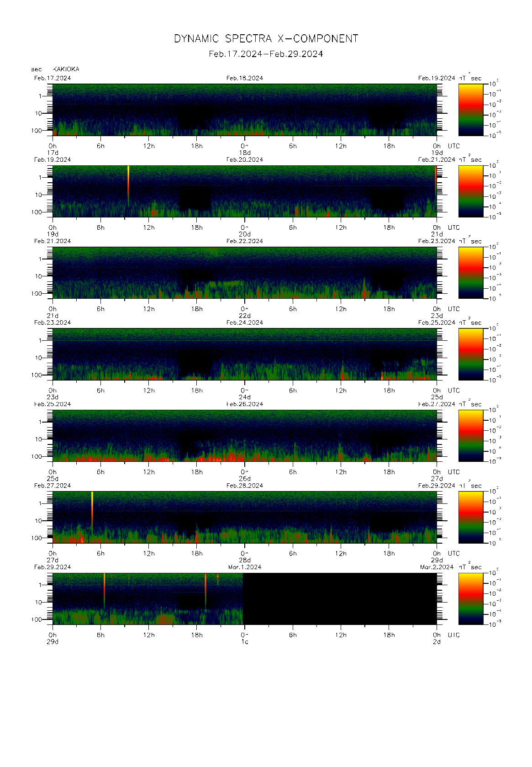
Task: Click the color scale bar beside the 20d panel
Action: [471, 191]
